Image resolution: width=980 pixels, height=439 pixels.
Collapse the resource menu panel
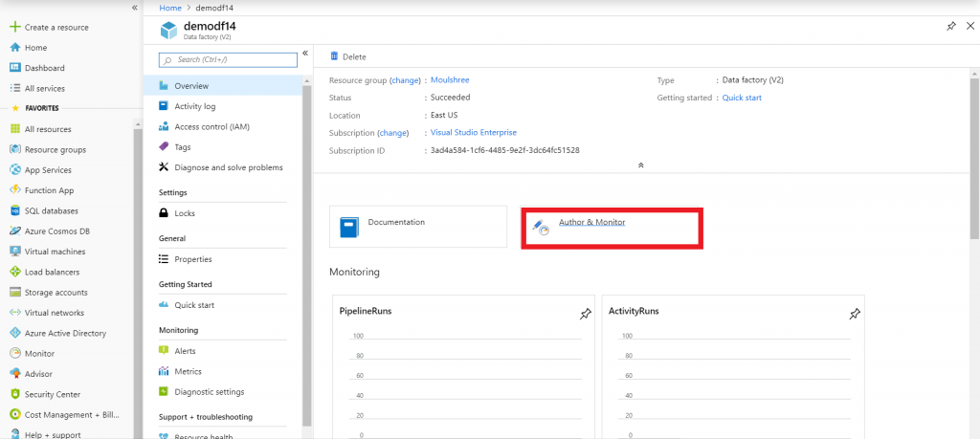click(x=305, y=53)
